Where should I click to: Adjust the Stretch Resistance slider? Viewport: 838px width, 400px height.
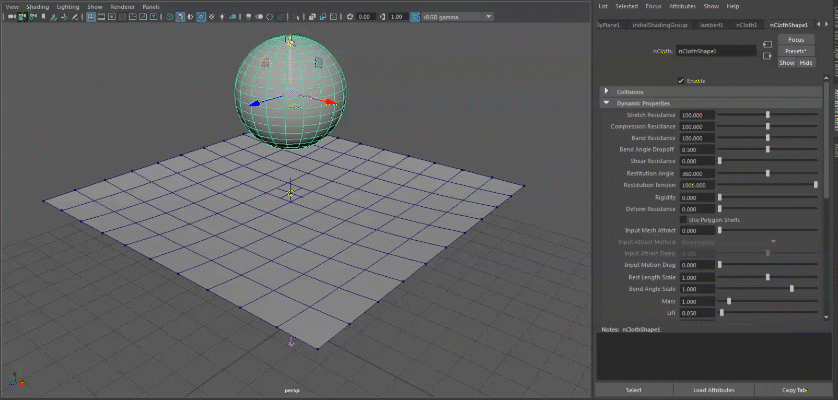click(x=767, y=114)
